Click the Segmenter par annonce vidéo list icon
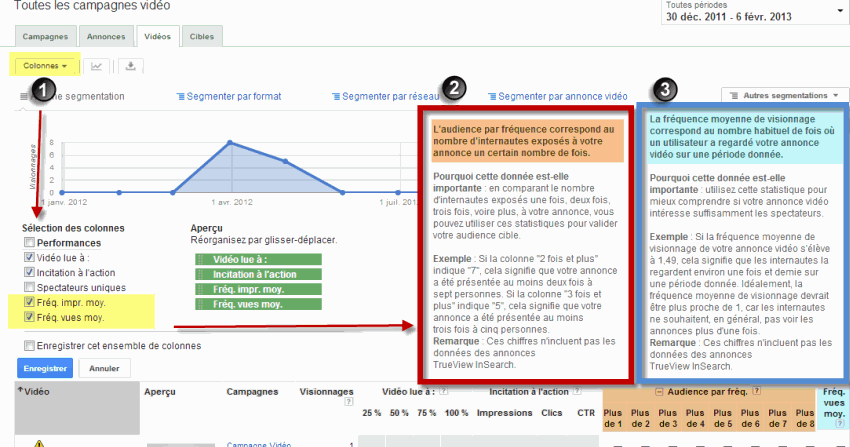This screenshot has width=850, height=447. 492,96
